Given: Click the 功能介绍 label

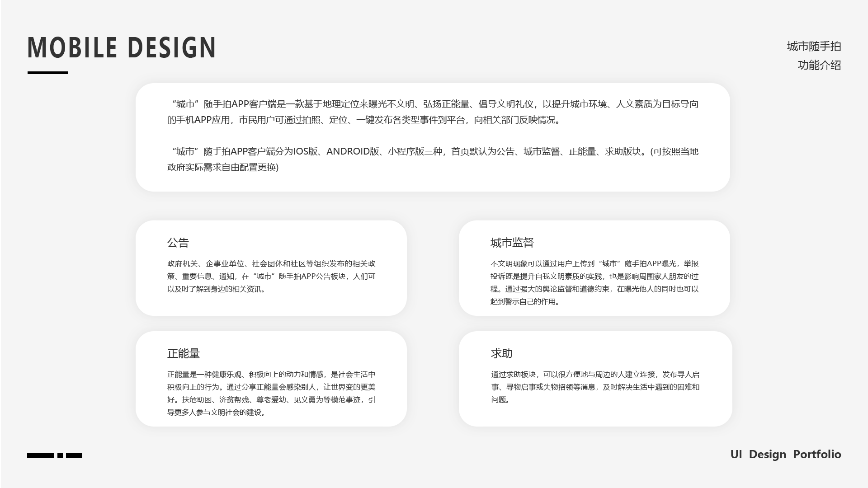Looking at the screenshot, I should click(x=819, y=65).
